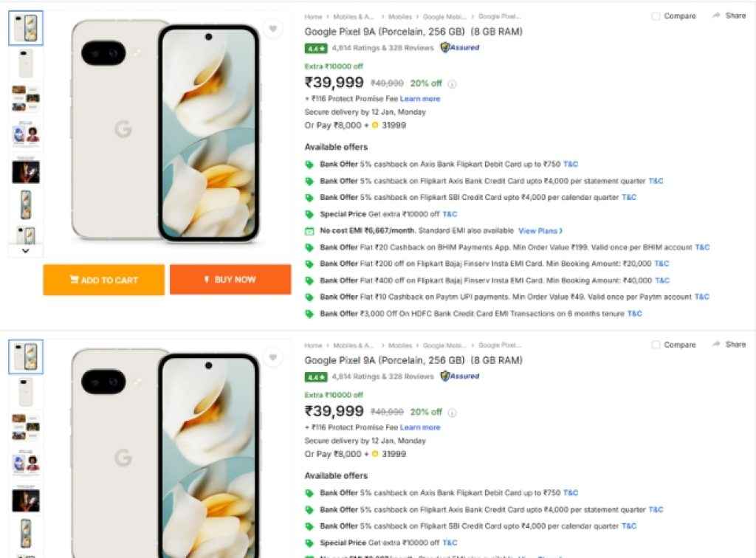The image size is (756, 558).
Task: Open Learn more for Protect Promise Fee
Action: point(420,97)
